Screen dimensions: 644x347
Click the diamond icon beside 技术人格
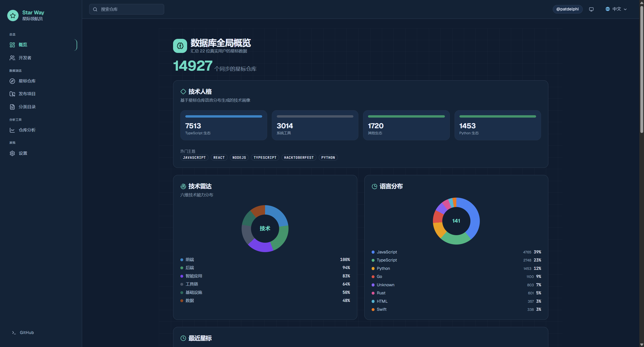point(183,92)
